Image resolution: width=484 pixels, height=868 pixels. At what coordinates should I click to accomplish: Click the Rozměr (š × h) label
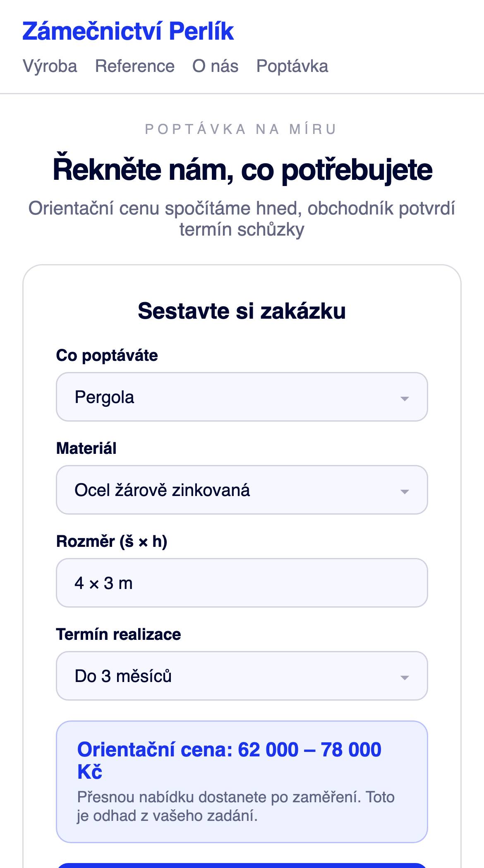tap(112, 541)
